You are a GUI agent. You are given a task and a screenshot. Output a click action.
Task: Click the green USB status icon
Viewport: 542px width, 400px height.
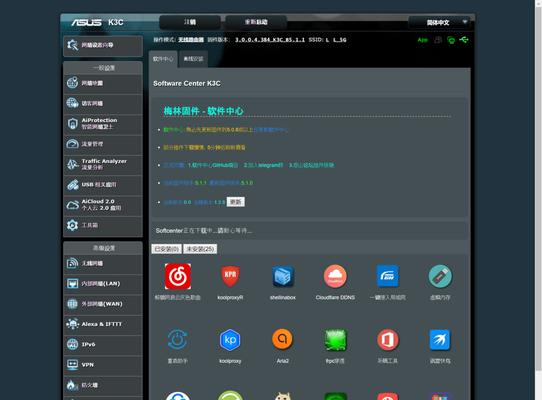click(x=464, y=40)
